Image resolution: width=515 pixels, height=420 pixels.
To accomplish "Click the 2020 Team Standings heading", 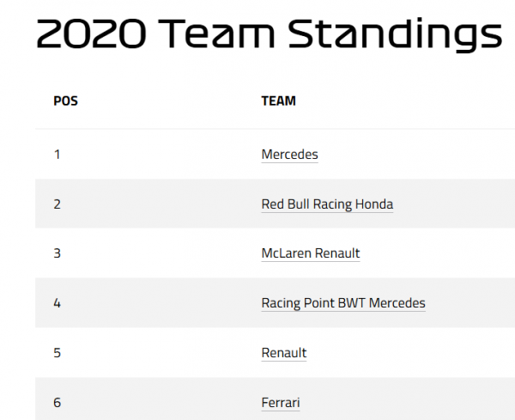I will point(269,33).
